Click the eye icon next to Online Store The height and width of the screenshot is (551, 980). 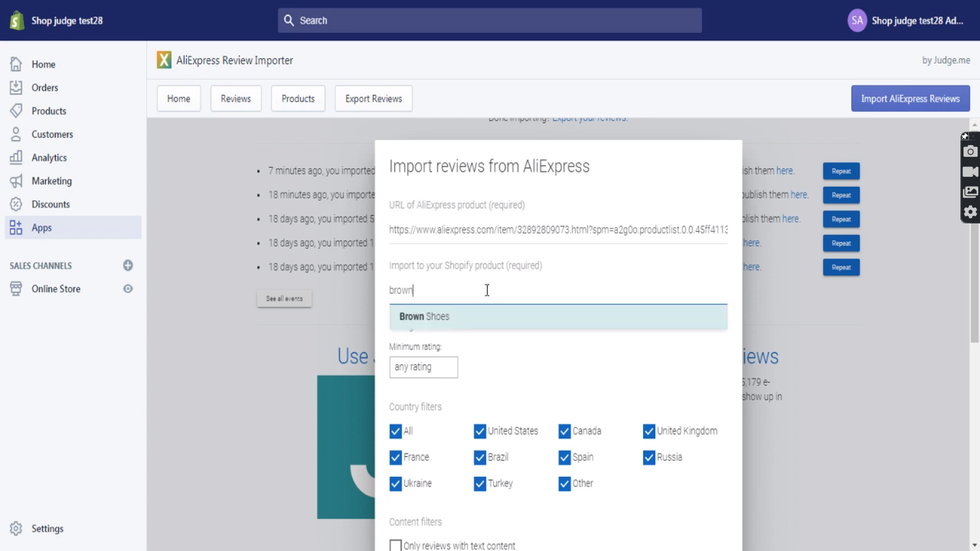(x=128, y=289)
